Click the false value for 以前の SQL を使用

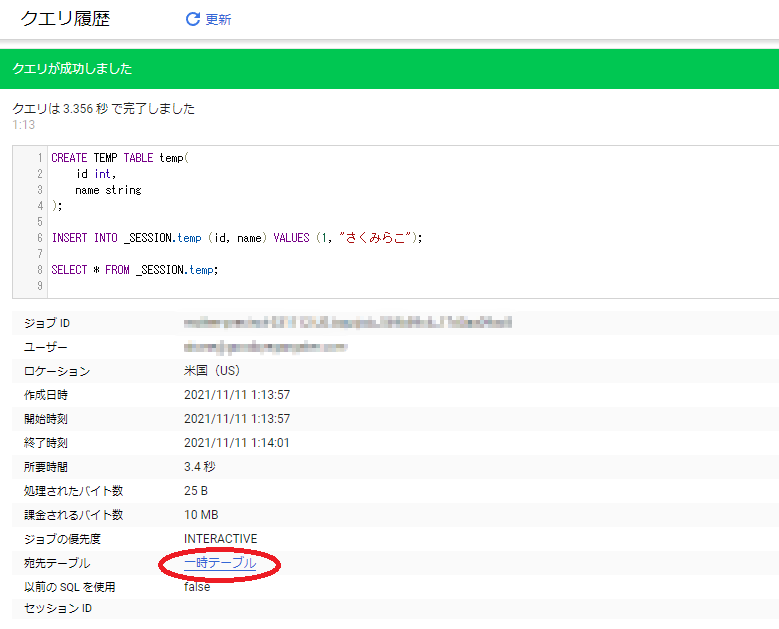pos(197,587)
